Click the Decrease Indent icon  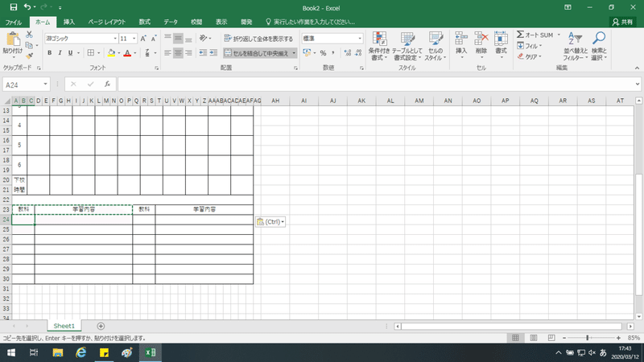click(x=203, y=53)
